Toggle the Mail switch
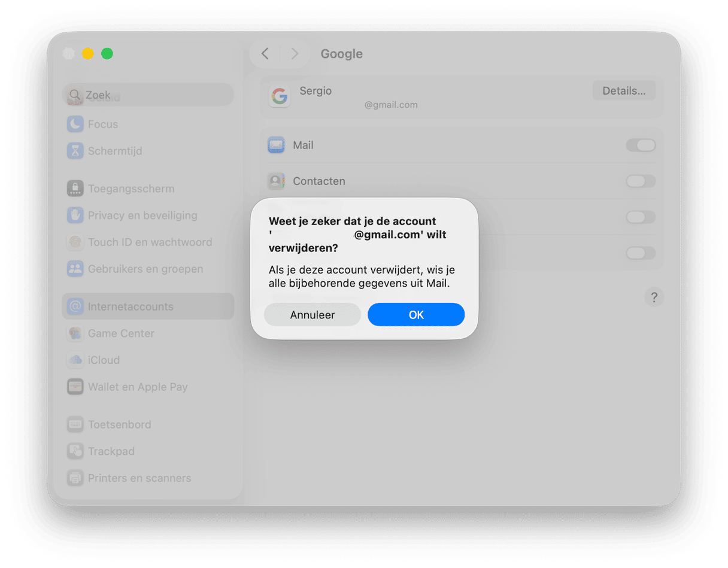728x568 pixels. (641, 145)
